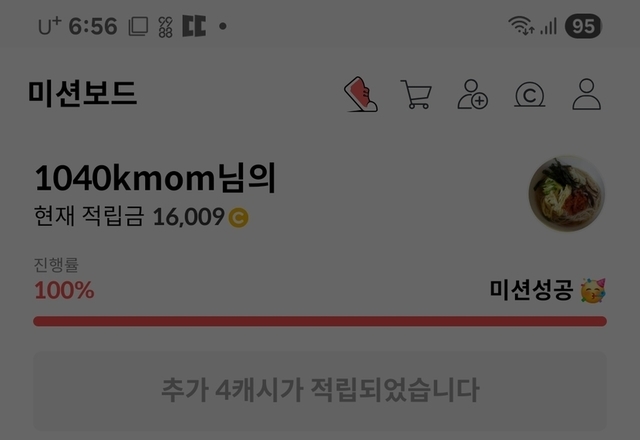
Task: Tap the 진행률 label
Action: [x=56, y=265]
